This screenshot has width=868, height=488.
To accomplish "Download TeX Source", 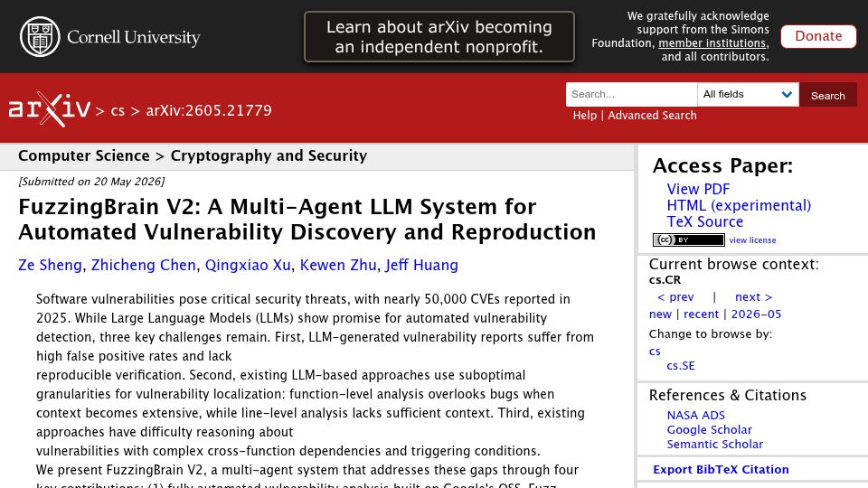I will click(704, 221).
